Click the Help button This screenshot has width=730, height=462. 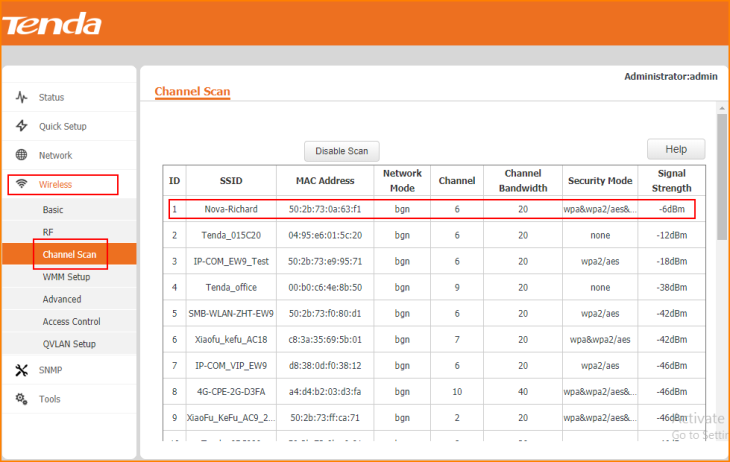point(676,149)
